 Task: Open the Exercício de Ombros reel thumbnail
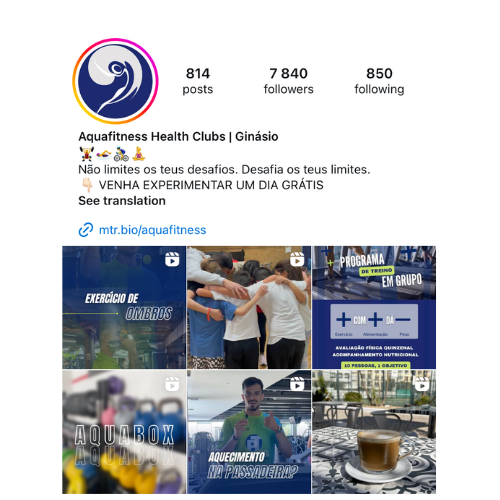124,307
